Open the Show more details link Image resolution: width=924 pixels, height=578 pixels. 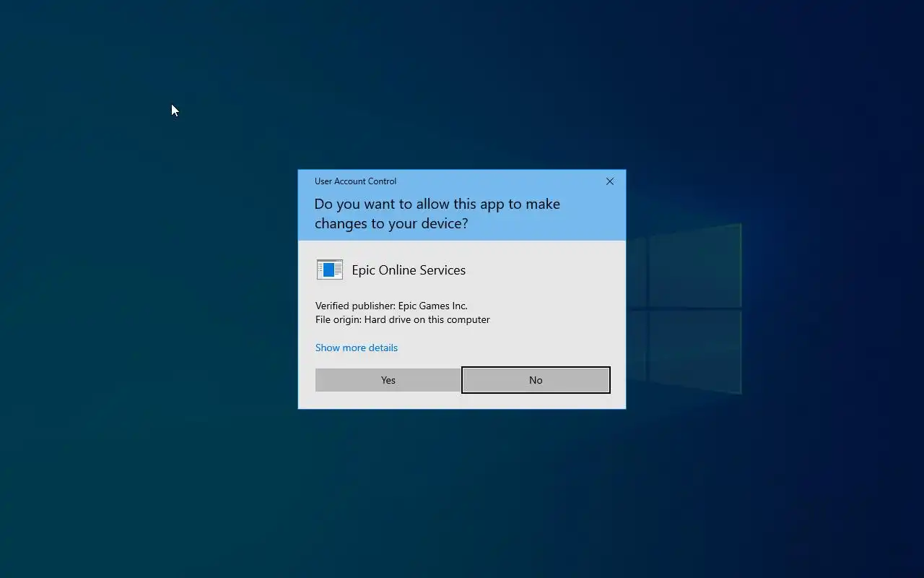[x=357, y=348]
